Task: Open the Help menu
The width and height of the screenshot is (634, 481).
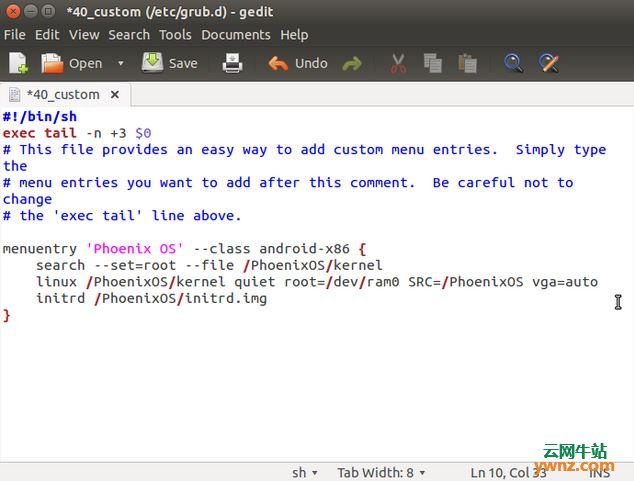Action: (294, 35)
